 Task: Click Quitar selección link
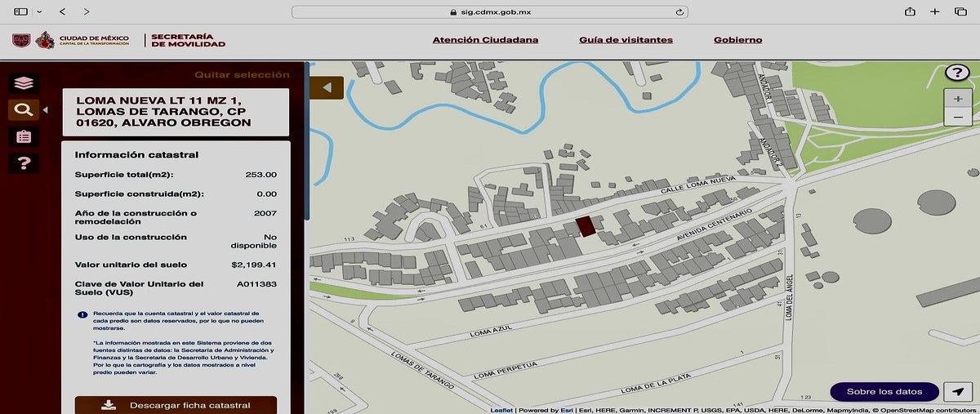[x=242, y=74]
